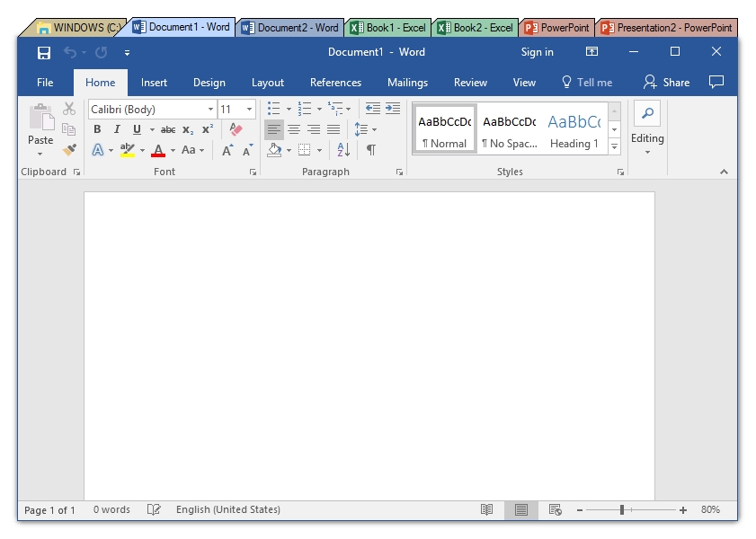Click the font size field showing 11
The height and width of the screenshot is (539, 756).
[x=231, y=110]
